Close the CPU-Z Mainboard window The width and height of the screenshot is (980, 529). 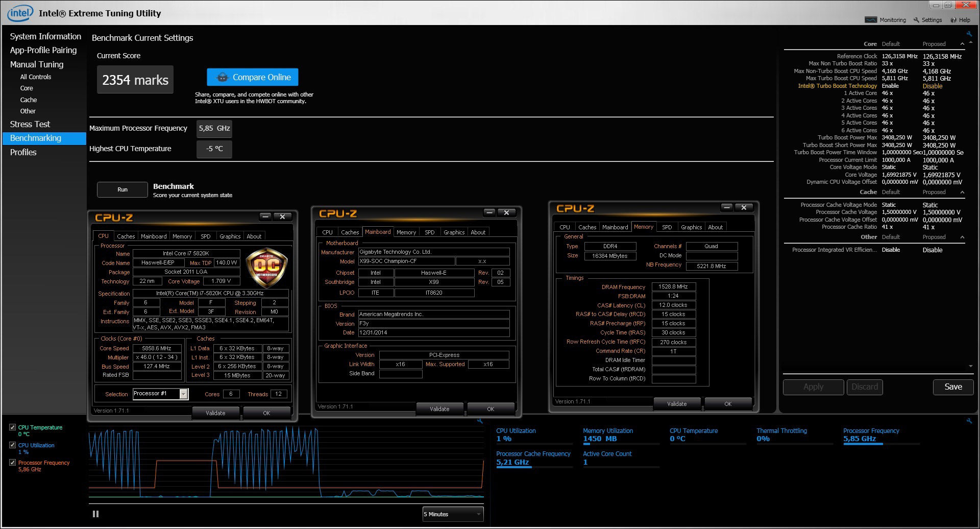coord(506,212)
